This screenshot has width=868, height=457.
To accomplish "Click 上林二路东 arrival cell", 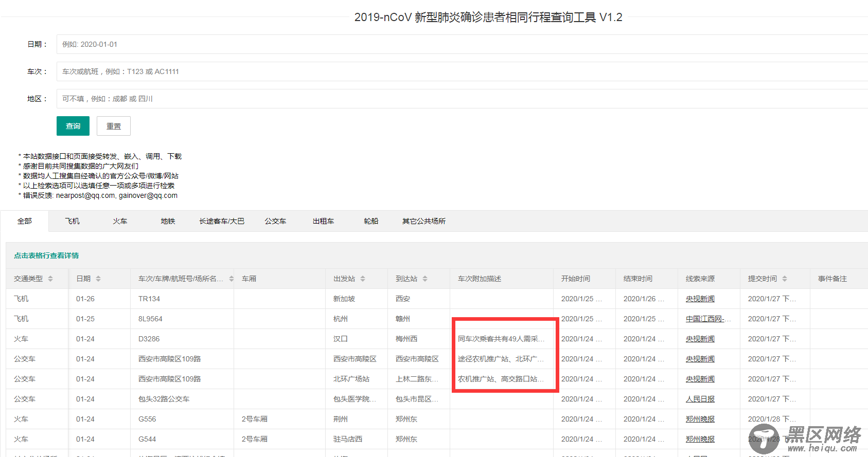I will tap(419, 379).
